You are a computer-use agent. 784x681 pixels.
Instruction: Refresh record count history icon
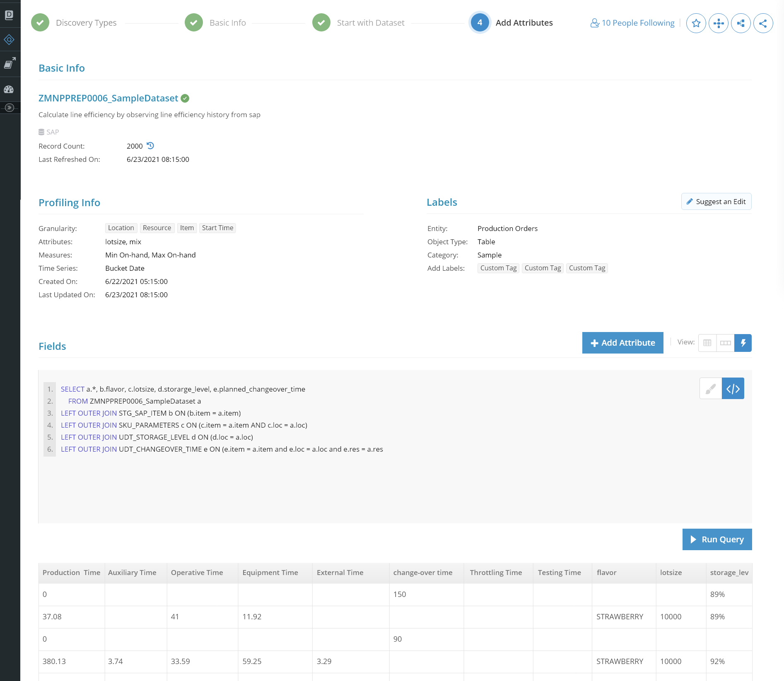pos(150,146)
